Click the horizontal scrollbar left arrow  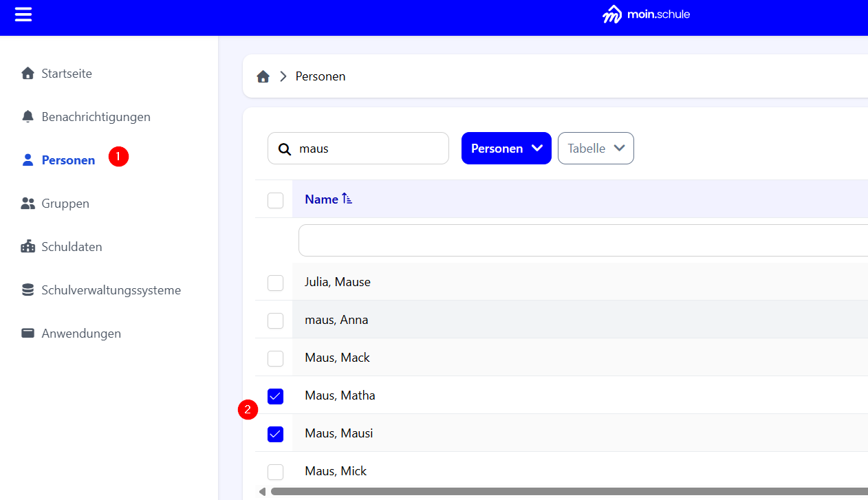click(262, 492)
